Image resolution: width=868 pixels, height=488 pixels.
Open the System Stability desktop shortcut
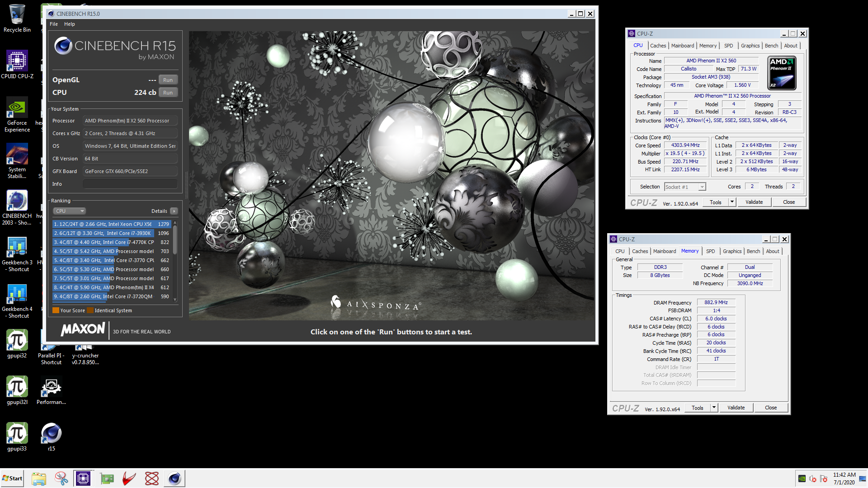[x=17, y=161]
